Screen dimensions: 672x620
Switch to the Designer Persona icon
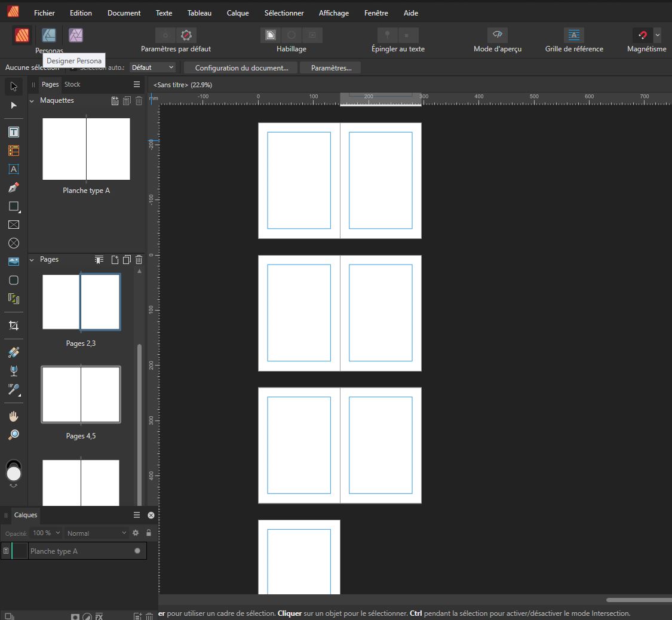(49, 35)
